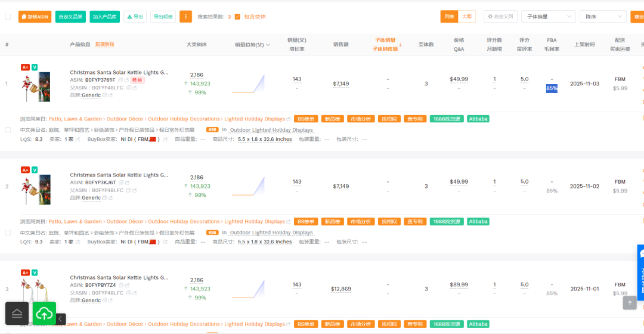This screenshot has height=334, width=644.
Task: Copy the ASIN B0FYP3765F with copy icon
Action: [x=120, y=80]
